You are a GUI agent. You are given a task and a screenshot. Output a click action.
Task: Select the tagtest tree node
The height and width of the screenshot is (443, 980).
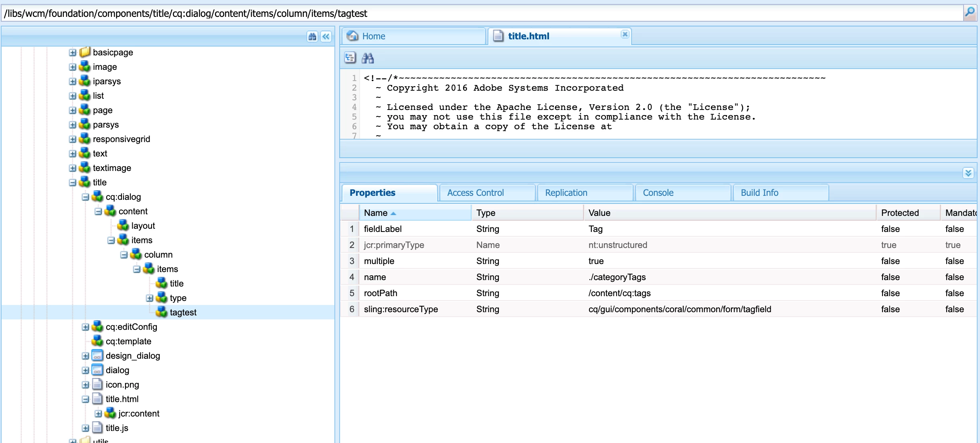pyautogui.click(x=183, y=312)
